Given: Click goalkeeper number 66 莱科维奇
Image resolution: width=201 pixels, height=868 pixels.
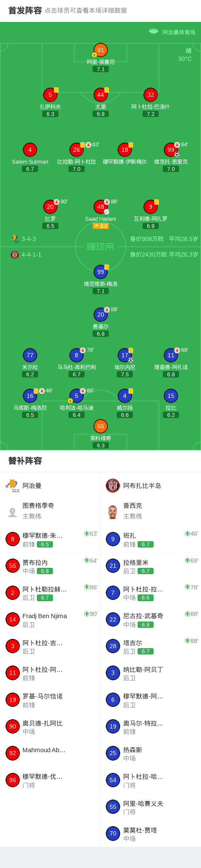Looking at the screenshot, I should pos(100,426).
